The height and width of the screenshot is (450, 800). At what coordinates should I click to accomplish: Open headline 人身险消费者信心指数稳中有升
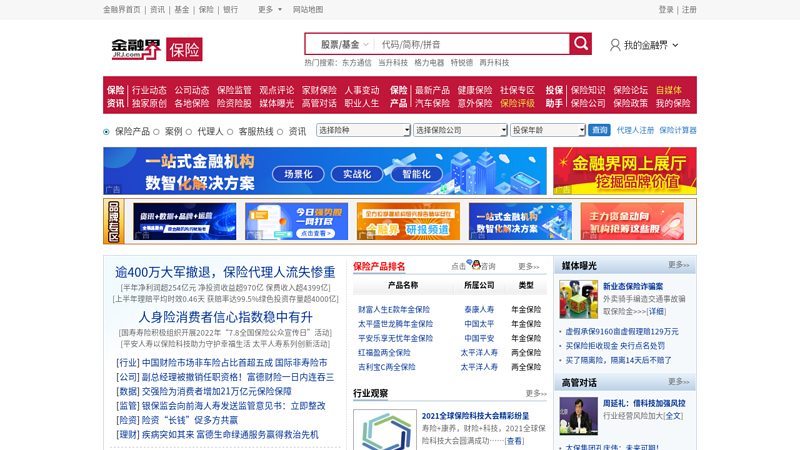click(225, 317)
